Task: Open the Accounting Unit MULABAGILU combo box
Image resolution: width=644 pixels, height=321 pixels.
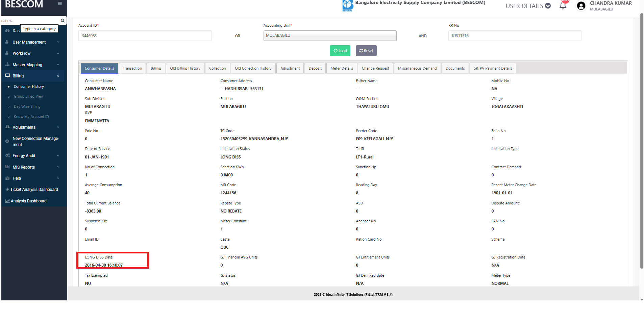Action: pyautogui.click(x=330, y=35)
